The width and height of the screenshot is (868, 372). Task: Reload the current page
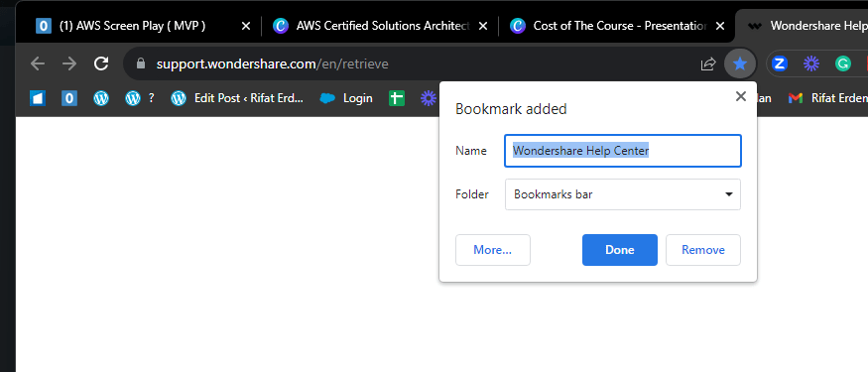point(101,63)
